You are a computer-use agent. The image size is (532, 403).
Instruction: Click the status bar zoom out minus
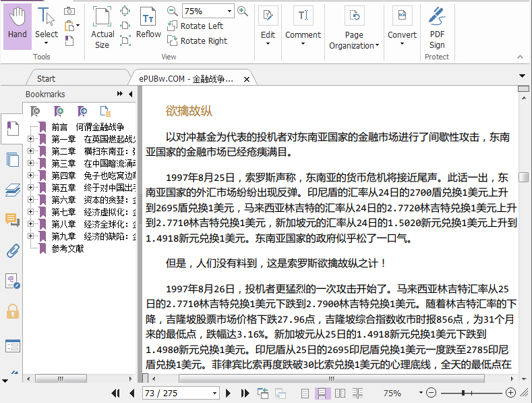point(432,393)
